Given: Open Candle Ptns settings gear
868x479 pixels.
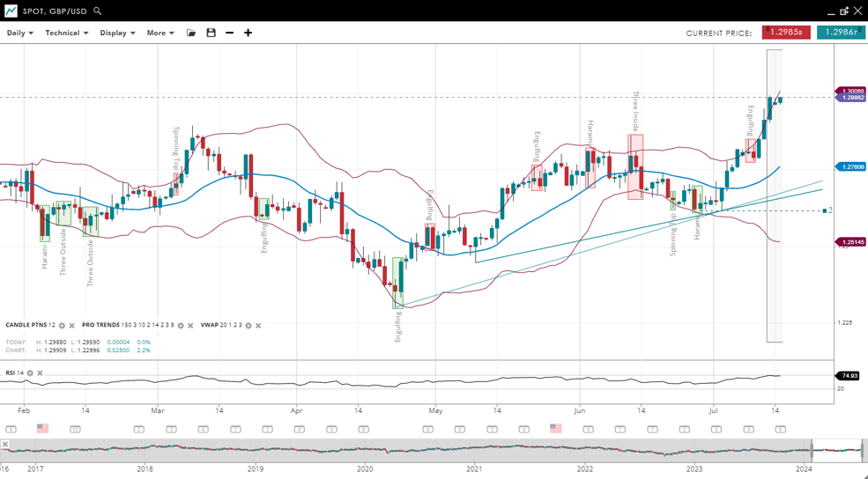Looking at the screenshot, I should tap(62, 326).
